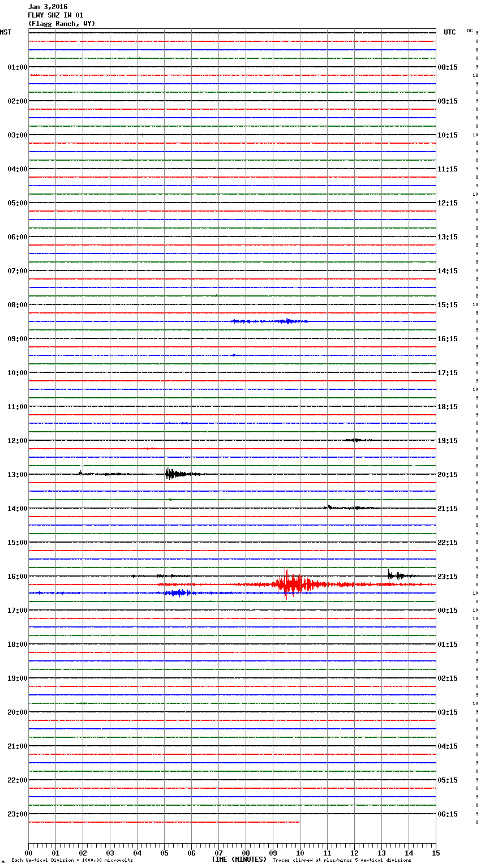481x868 pixels.
Task: Click minute tick label 09 on bottom axis
Action: click(273, 853)
